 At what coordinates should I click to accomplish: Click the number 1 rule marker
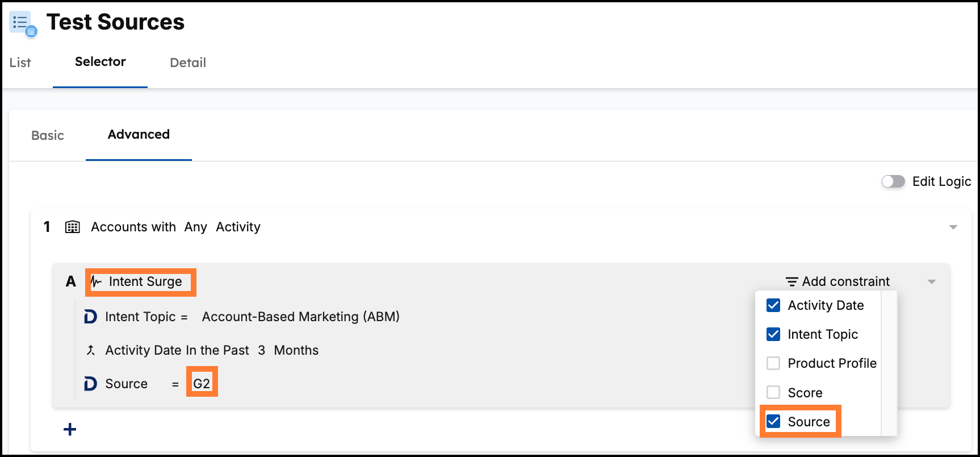point(47,227)
